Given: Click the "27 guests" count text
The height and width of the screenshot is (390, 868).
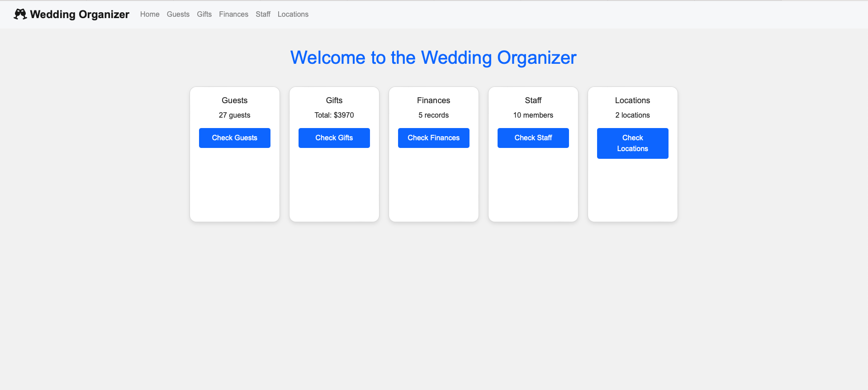Looking at the screenshot, I should [234, 115].
